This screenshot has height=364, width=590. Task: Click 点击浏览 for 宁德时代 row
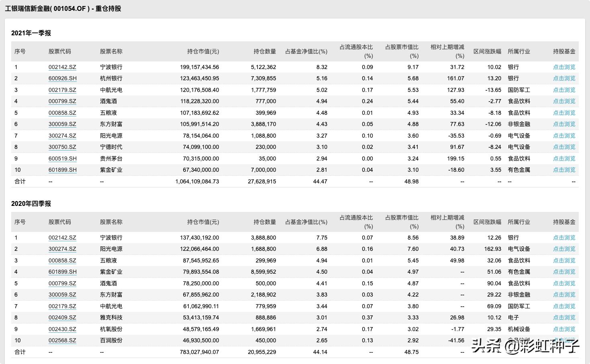tap(564, 147)
